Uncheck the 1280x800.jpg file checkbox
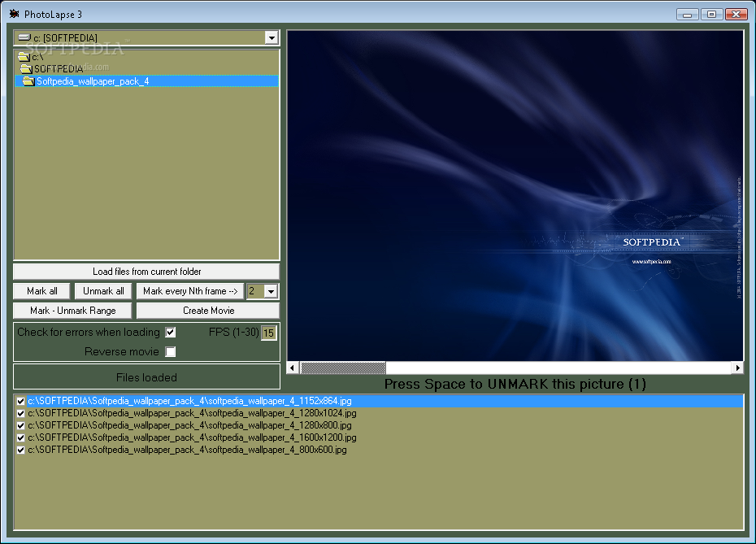Screen dimensions: 756x544 tap(21, 425)
